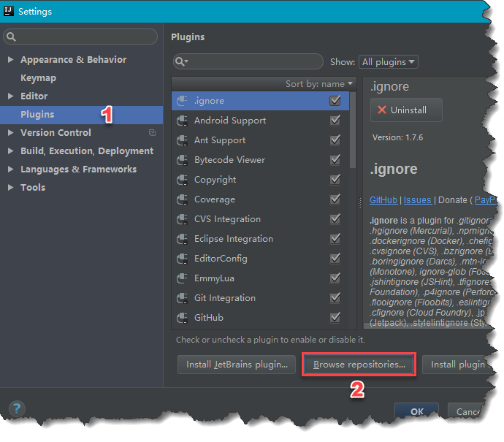Click the .ignore plugin icon
Image resolution: width=504 pixels, height=442 pixels.
[183, 101]
